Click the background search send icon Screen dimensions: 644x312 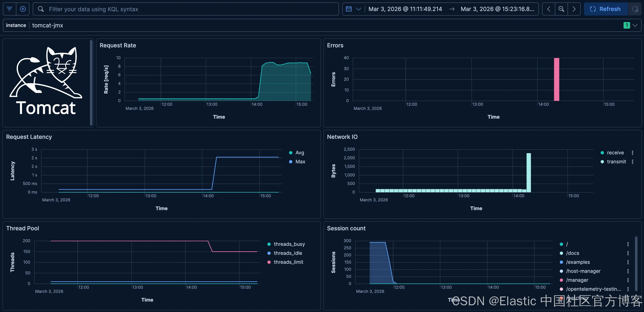(x=635, y=9)
